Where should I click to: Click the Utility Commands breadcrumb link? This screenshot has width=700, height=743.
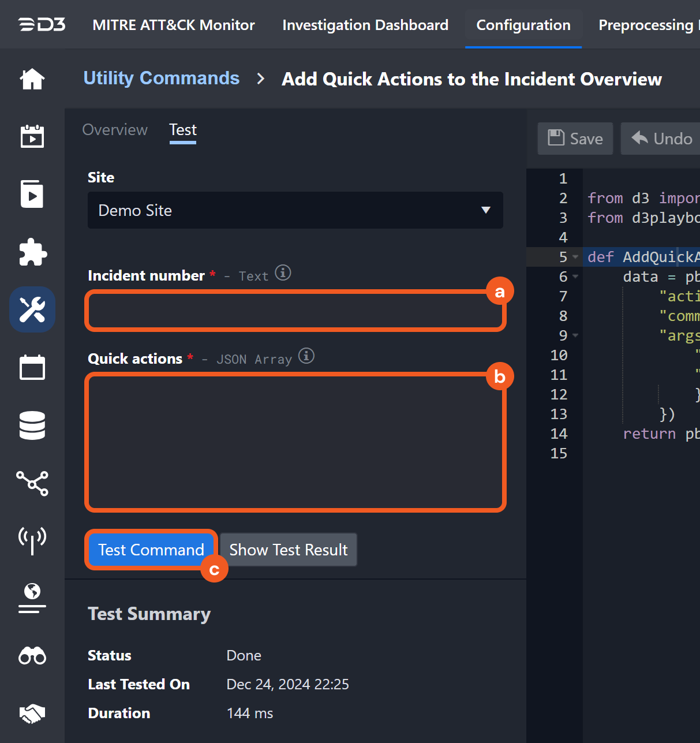tap(162, 78)
